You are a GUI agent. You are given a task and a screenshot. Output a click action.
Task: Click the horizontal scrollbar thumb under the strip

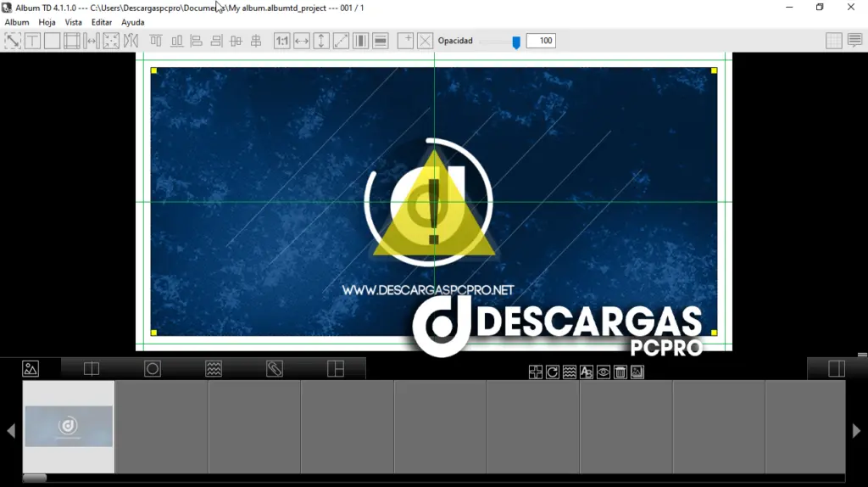click(35, 478)
